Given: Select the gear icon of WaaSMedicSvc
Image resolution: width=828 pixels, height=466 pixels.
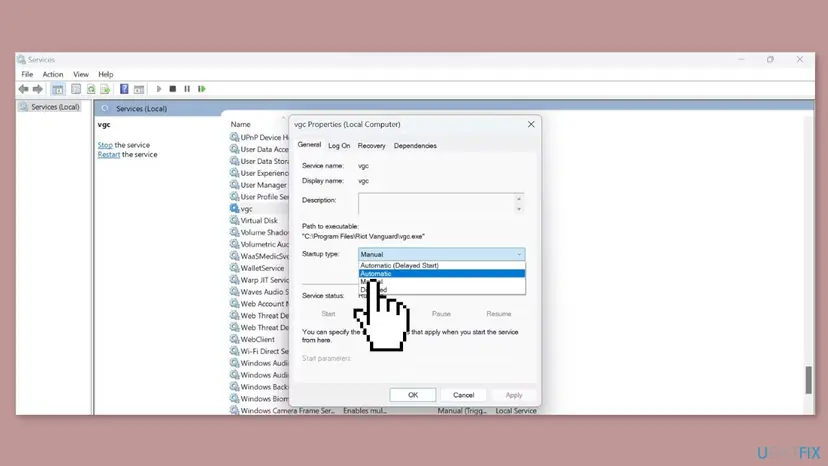Looking at the screenshot, I should (x=234, y=256).
